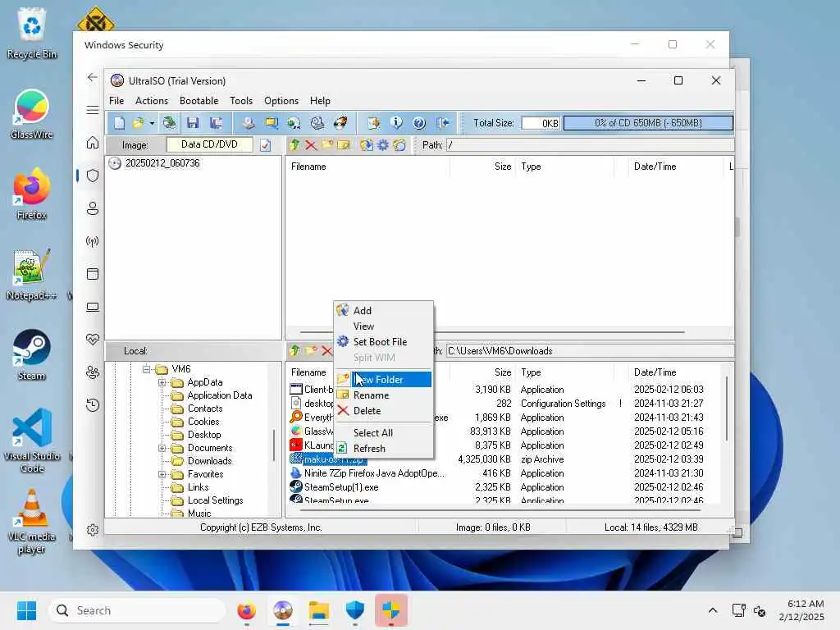Choose New Folder from the context menu

384,379
